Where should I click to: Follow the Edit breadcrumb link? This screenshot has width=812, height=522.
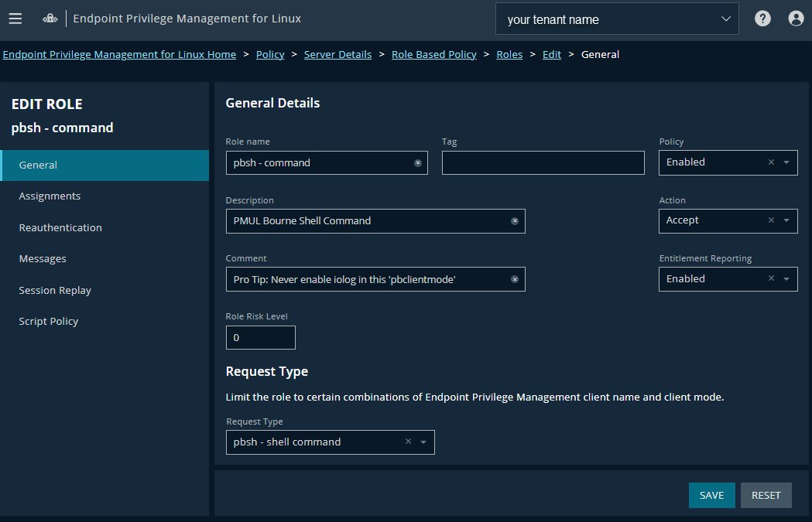pyautogui.click(x=552, y=54)
